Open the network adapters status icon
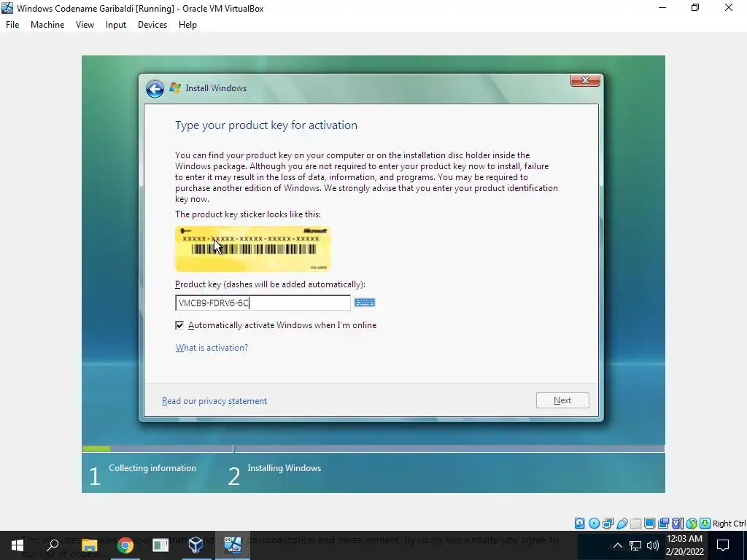Screen dimensions: 747x560 [608, 524]
